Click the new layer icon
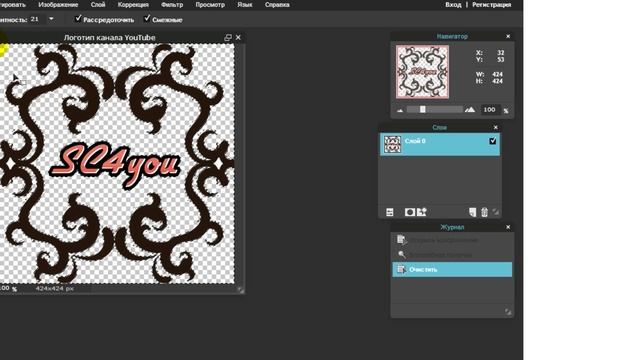This screenshot has width=640, height=360. 472,212
